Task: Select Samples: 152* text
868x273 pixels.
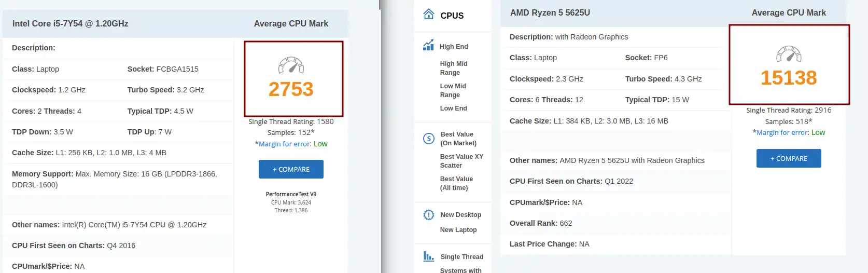Action: pyautogui.click(x=291, y=132)
